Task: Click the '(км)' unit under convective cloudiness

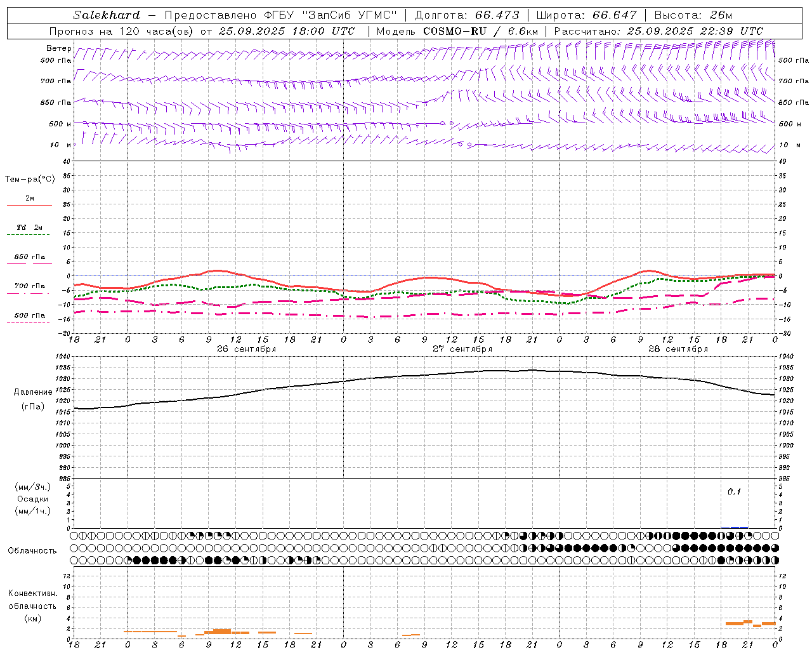Action: 33,618
